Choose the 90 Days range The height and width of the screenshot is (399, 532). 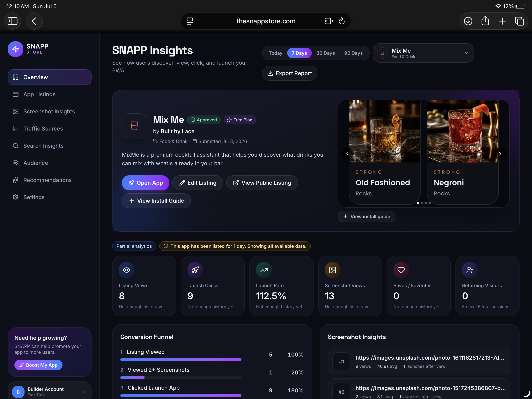click(353, 53)
